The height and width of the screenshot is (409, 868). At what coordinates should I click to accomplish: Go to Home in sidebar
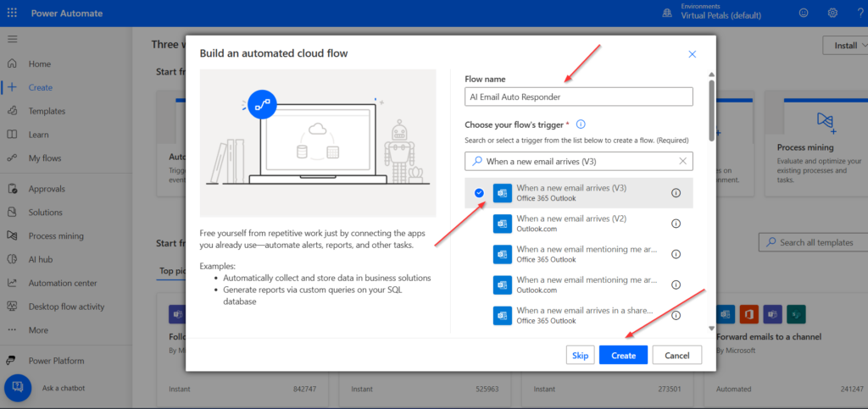(x=39, y=64)
